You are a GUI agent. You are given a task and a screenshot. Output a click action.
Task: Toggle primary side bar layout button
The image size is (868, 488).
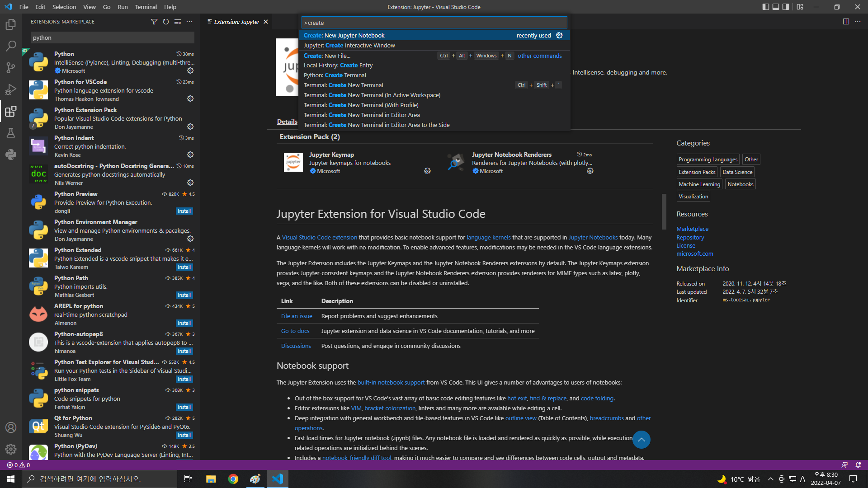click(x=765, y=7)
